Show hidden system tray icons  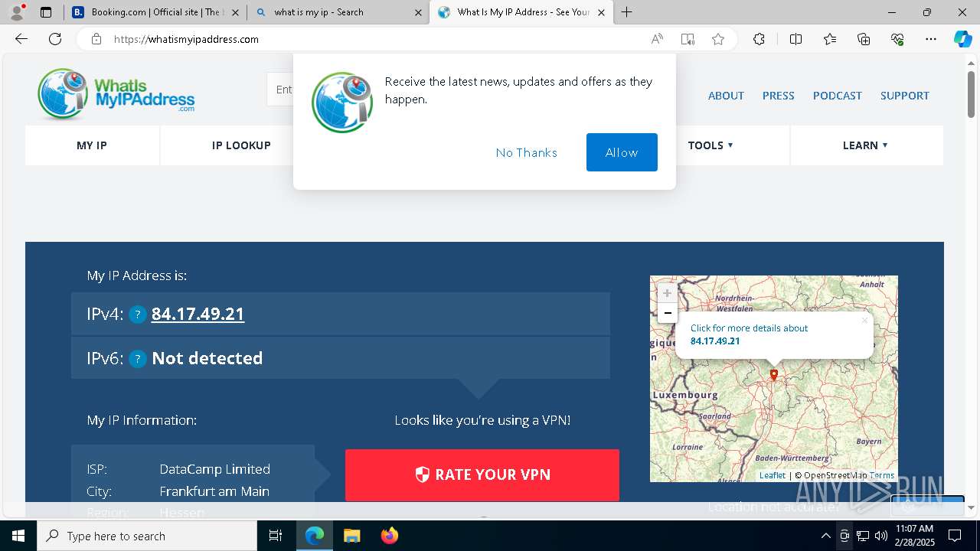point(825,536)
